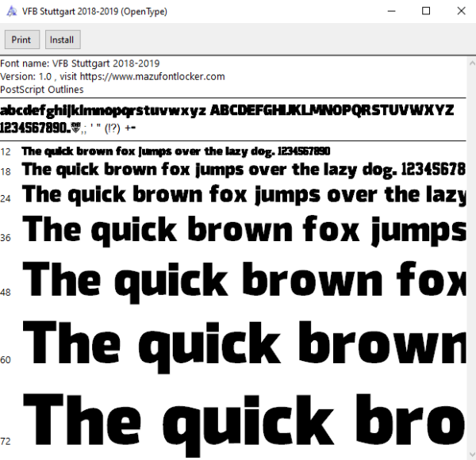Click the 48 point sample sentence
The image size is (476, 460).
tap(244, 282)
